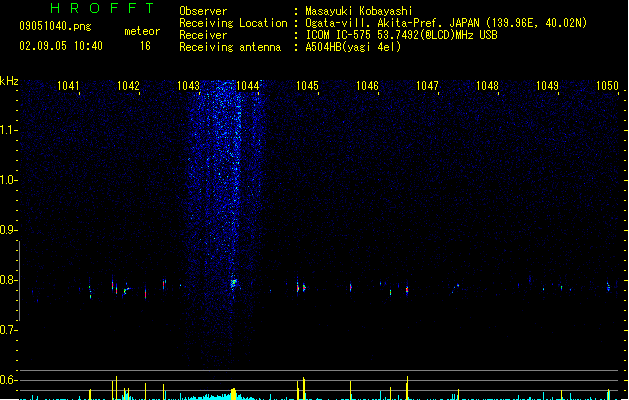
Task: Click the meteor count 16
Action: point(145,46)
